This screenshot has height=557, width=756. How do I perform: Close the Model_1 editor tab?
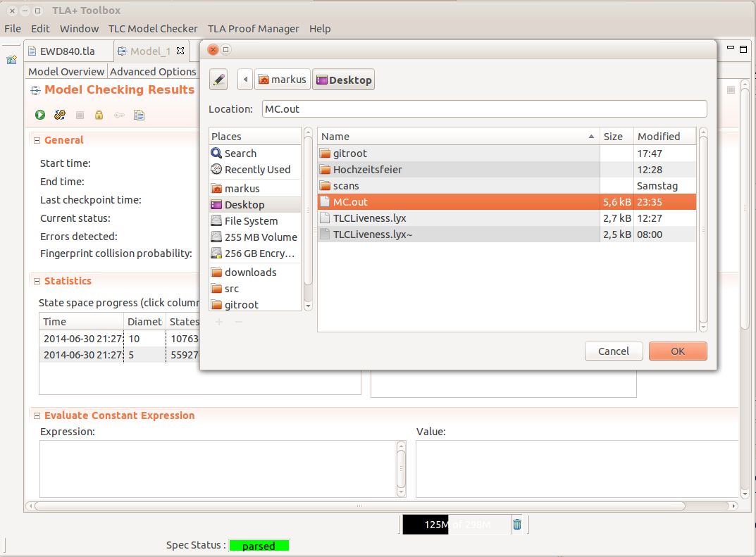(x=180, y=51)
